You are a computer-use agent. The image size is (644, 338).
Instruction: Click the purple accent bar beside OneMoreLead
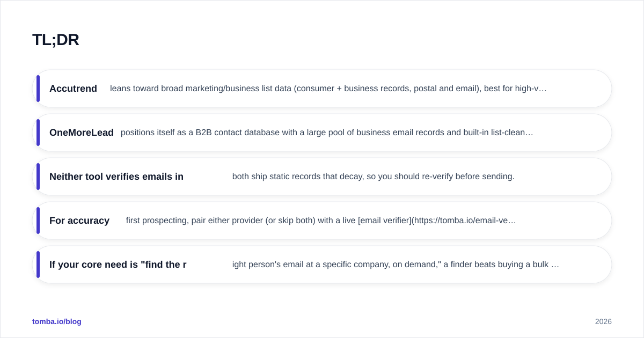38,133
